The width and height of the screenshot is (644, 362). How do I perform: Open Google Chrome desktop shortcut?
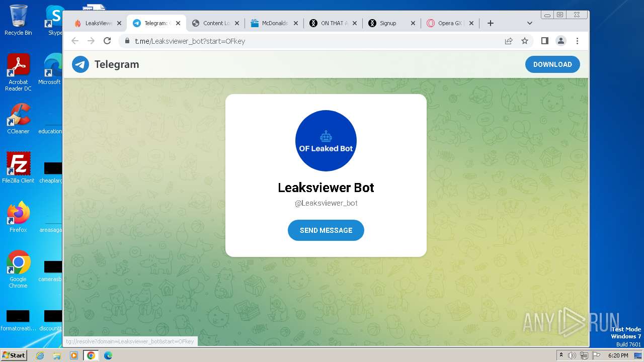tap(18, 269)
